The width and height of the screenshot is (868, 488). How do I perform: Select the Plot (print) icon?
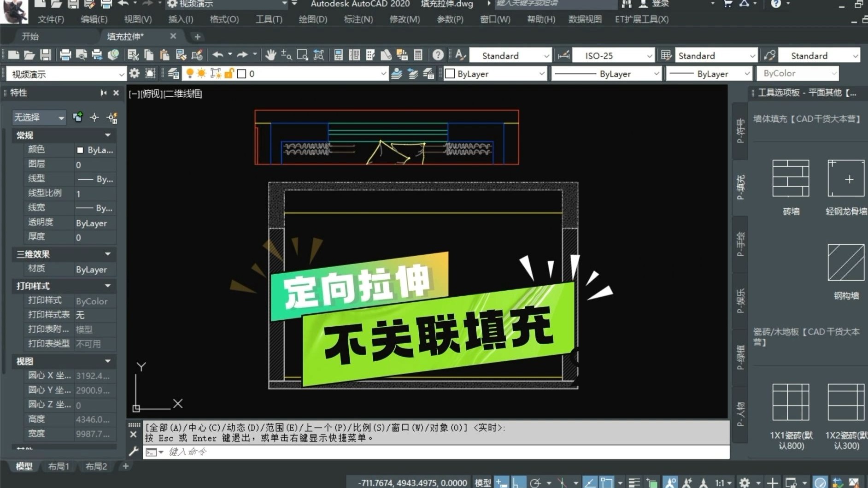[x=66, y=54]
